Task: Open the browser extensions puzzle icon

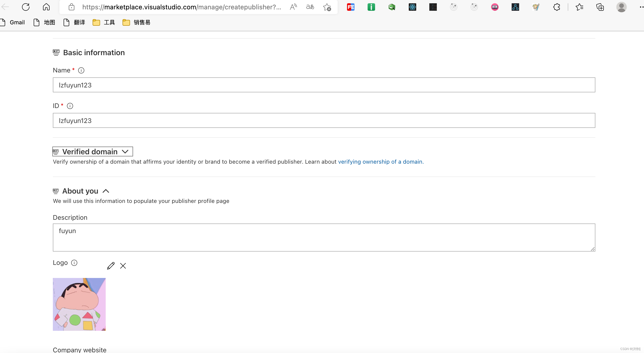Action: (557, 7)
